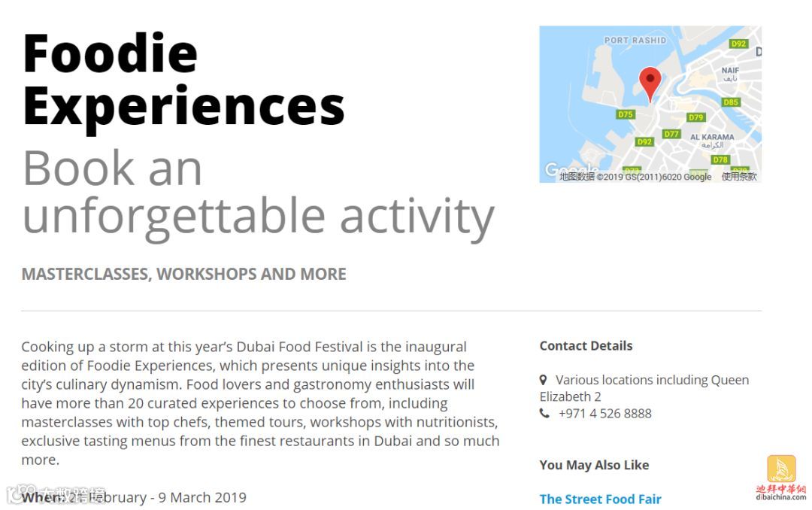This screenshot has width=812, height=510.
Task: Click the PORT RASHID label on map
Action: click(635, 40)
